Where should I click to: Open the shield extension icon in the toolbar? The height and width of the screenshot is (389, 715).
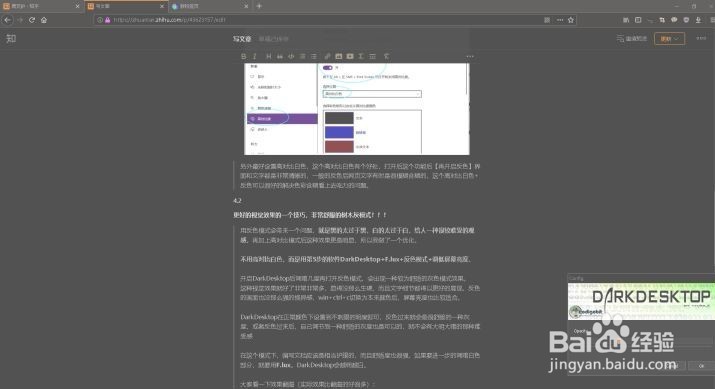coord(686,20)
